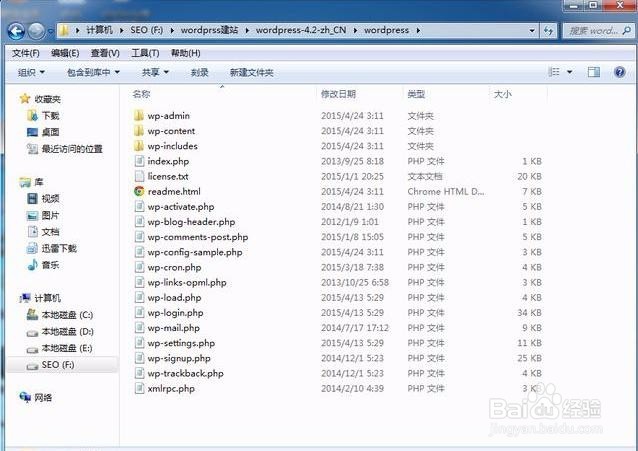Select SEO (F:) drive in sidebar
Viewport: 638px width, 451px height.
coord(50,365)
